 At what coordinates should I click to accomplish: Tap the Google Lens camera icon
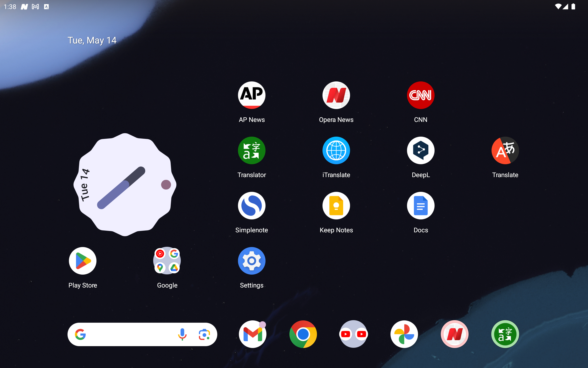pos(204,334)
